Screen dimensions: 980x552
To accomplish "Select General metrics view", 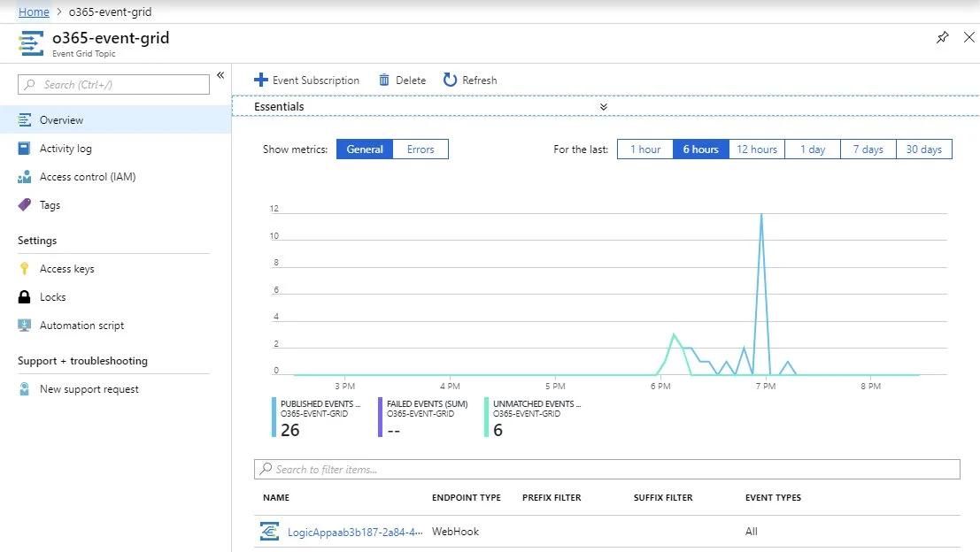I will pyautogui.click(x=365, y=149).
